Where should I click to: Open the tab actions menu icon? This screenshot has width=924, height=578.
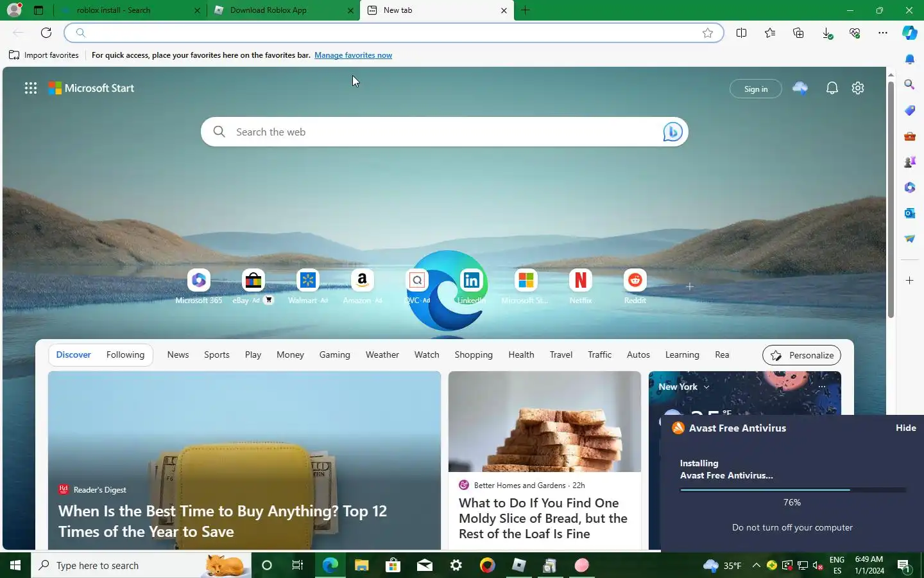coord(38,10)
